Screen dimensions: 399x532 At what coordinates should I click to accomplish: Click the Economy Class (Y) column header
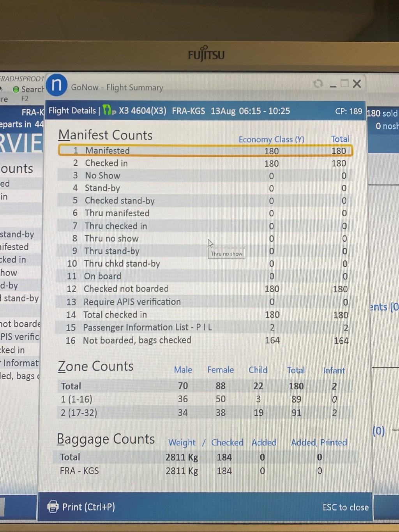pos(271,139)
